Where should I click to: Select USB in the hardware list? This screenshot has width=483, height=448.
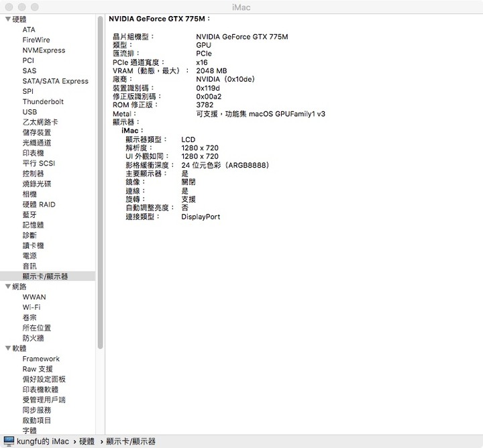click(x=30, y=112)
